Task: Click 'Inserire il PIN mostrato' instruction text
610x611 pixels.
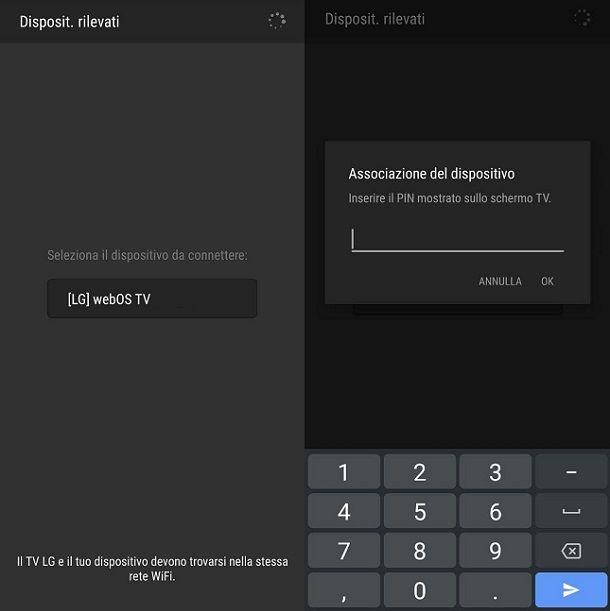Action: pos(449,198)
